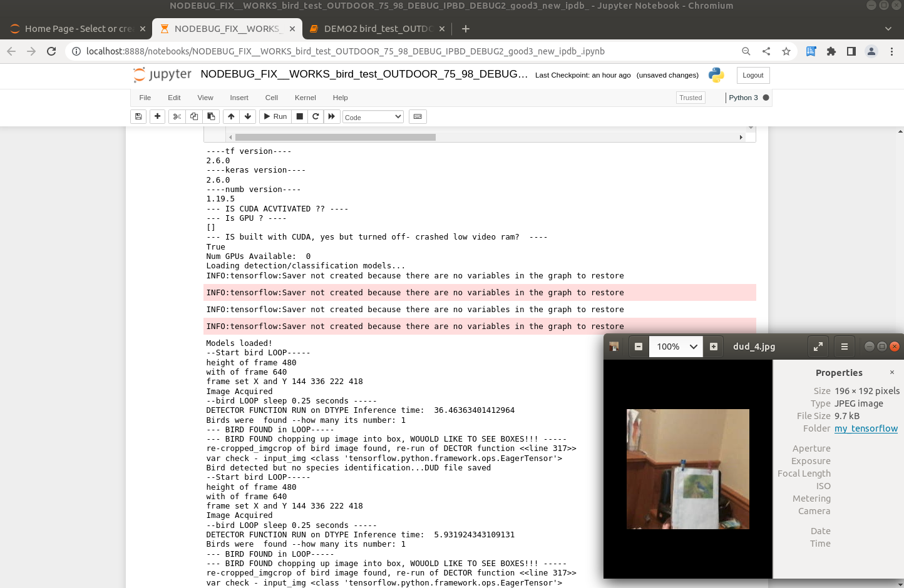
Task: Open the Chromium tab search chevron
Action: [x=888, y=29]
